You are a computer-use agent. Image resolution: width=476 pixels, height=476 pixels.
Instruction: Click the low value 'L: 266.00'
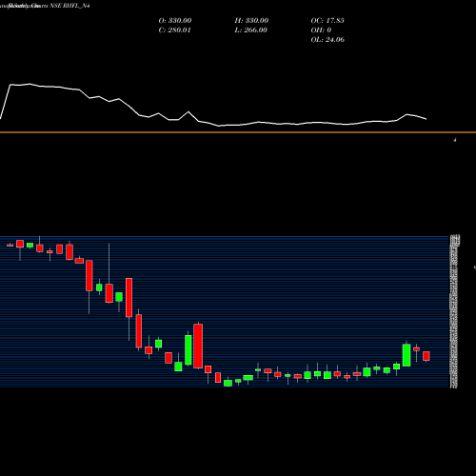click(x=250, y=30)
